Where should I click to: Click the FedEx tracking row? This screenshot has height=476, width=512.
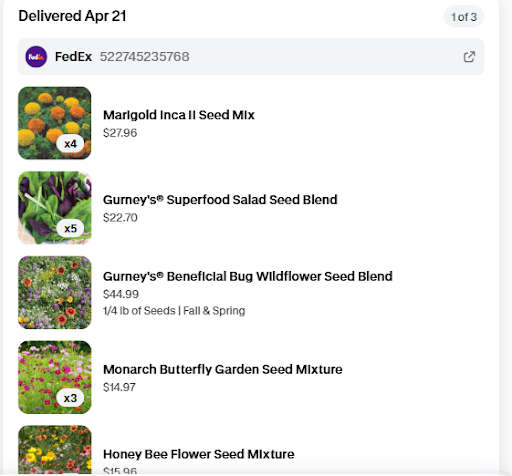click(x=251, y=57)
